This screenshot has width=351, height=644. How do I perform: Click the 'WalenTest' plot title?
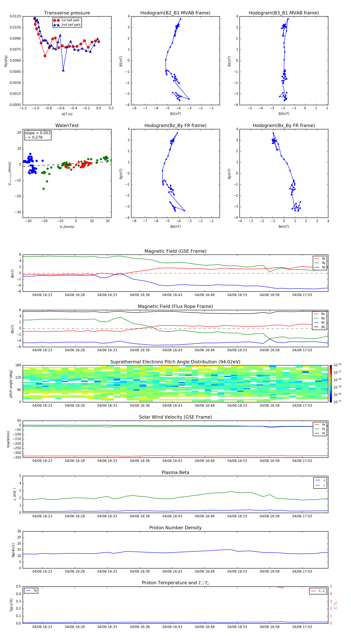(x=67, y=125)
